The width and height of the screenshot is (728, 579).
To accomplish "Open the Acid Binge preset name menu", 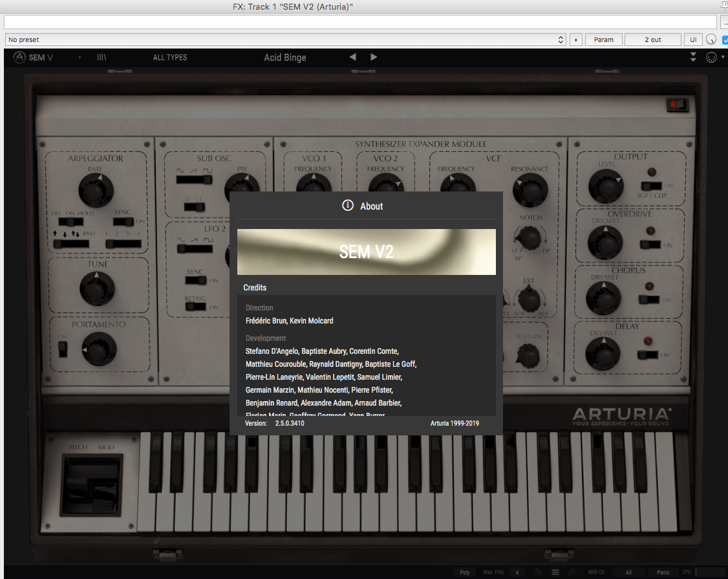I will tap(285, 58).
